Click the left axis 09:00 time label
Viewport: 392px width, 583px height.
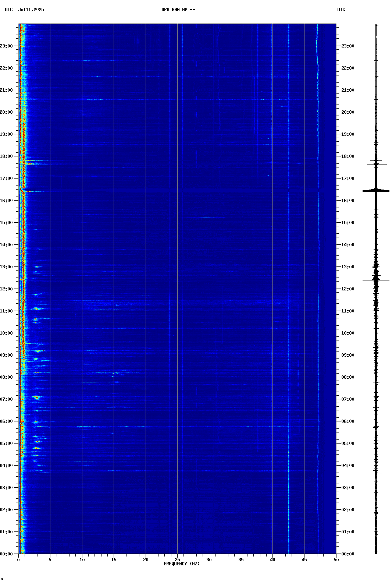click(6, 355)
